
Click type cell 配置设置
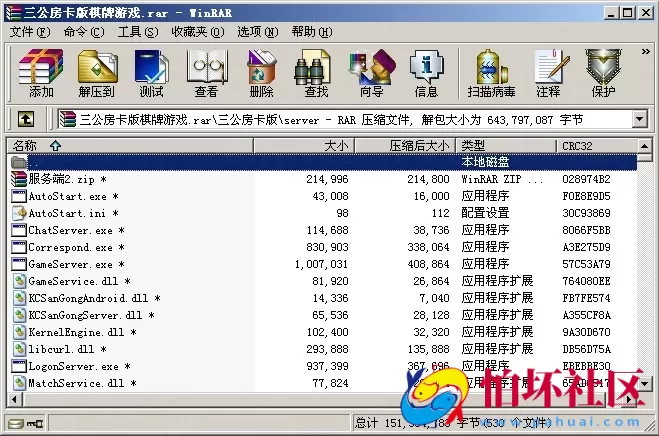(485, 213)
